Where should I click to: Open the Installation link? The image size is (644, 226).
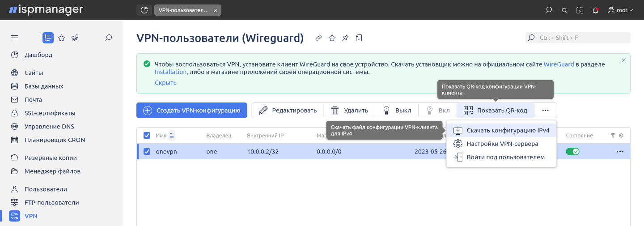(170, 72)
